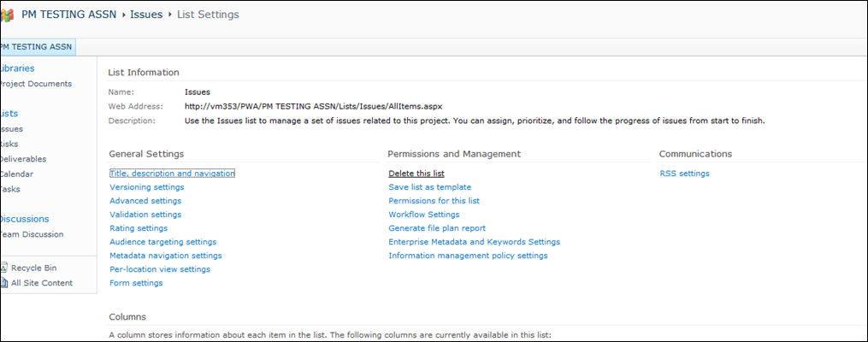Select the PM TESTING ASSN tab
The width and height of the screenshot is (868, 342).
(37, 47)
